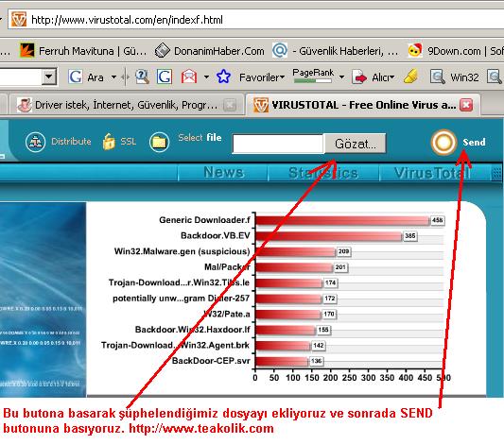Click the value 209 on the chart
This screenshot has height=444, width=504.
[343, 251]
